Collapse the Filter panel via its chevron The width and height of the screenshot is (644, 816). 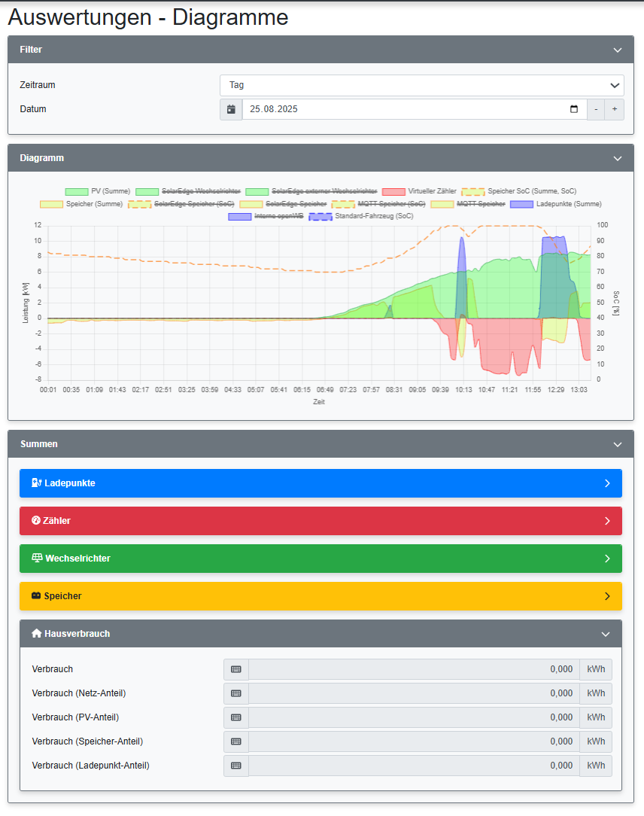618,50
